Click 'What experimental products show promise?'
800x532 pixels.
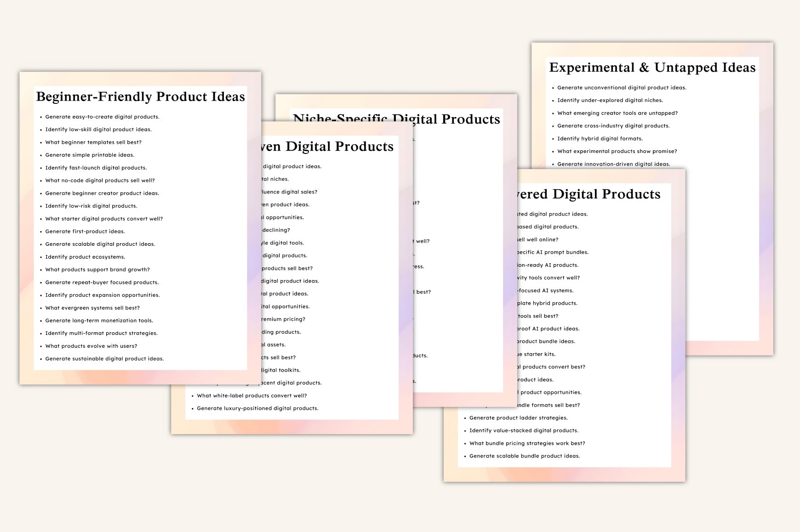pos(617,151)
